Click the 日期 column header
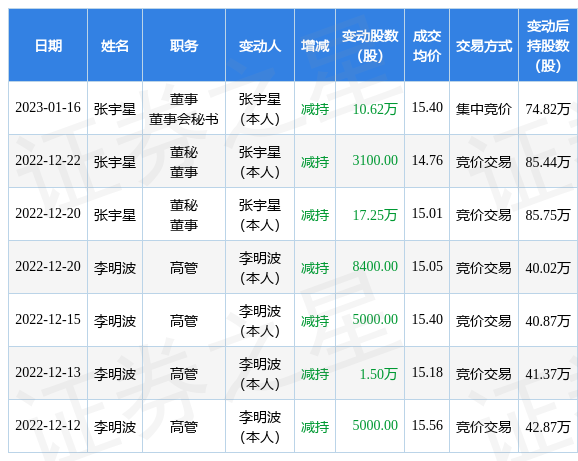The width and height of the screenshot is (578, 461). click(x=48, y=46)
